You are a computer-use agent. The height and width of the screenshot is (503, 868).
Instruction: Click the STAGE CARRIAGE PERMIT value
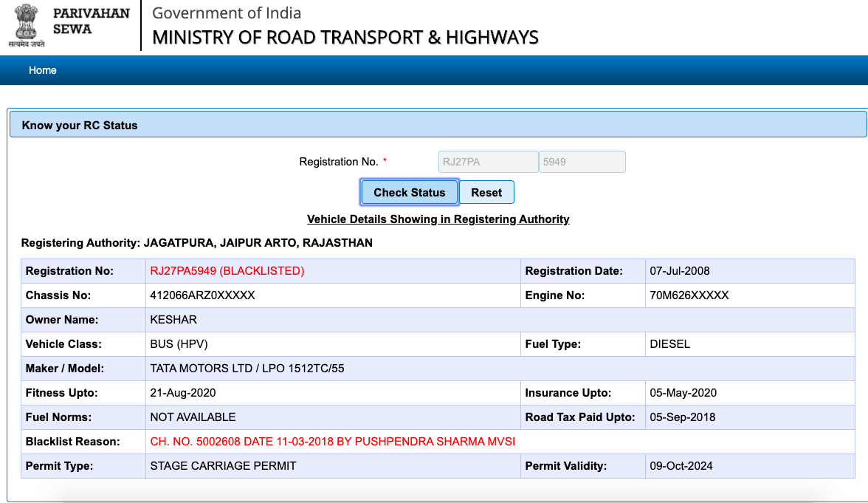click(223, 466)
